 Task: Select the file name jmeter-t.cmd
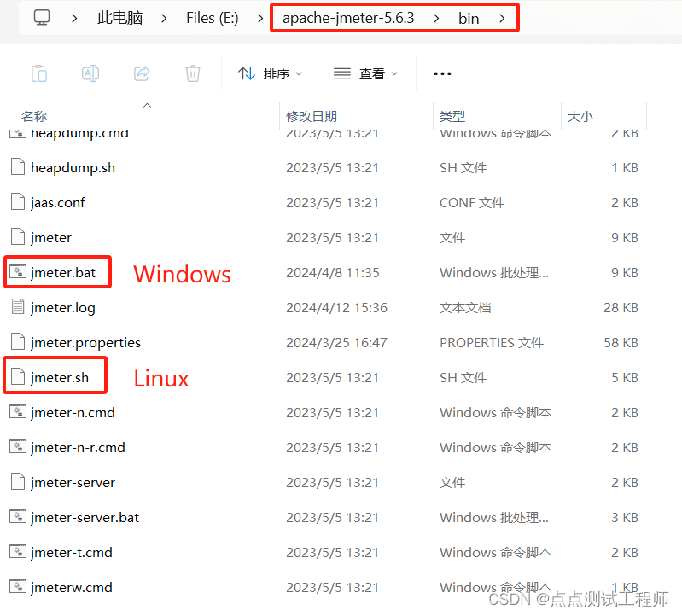[x=72, y=553]
